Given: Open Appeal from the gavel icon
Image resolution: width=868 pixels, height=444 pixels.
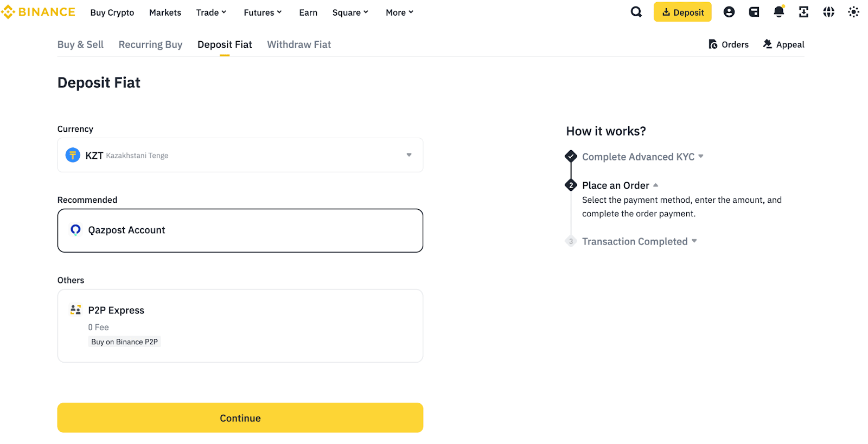Looking at the screenshot, I should click(783, 44).
